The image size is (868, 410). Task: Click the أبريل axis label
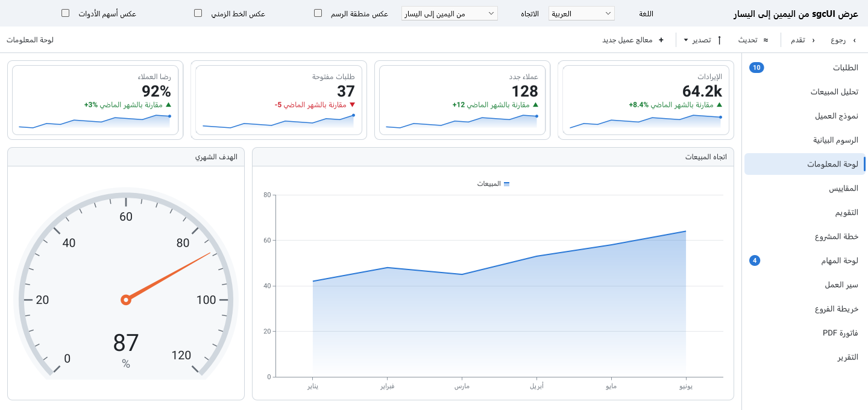[x=536, y=386]
